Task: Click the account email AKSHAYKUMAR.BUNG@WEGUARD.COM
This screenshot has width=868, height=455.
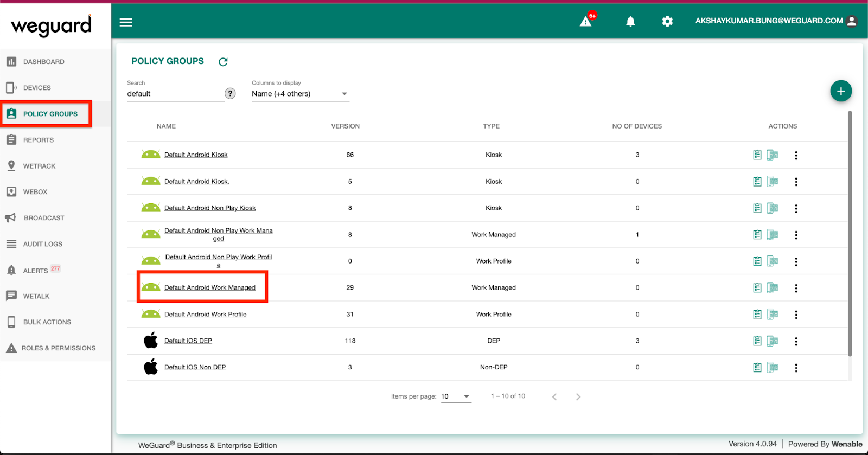Action: point(769,21)
